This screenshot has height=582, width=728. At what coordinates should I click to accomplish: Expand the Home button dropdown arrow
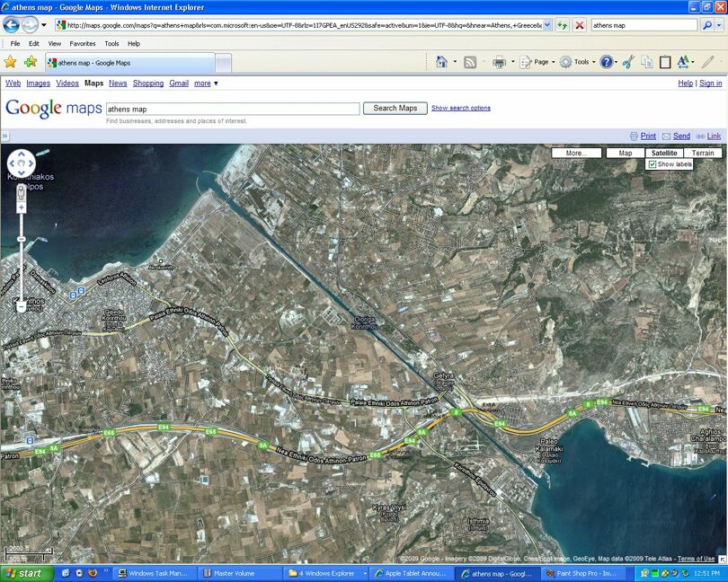[x=455, y=62]
